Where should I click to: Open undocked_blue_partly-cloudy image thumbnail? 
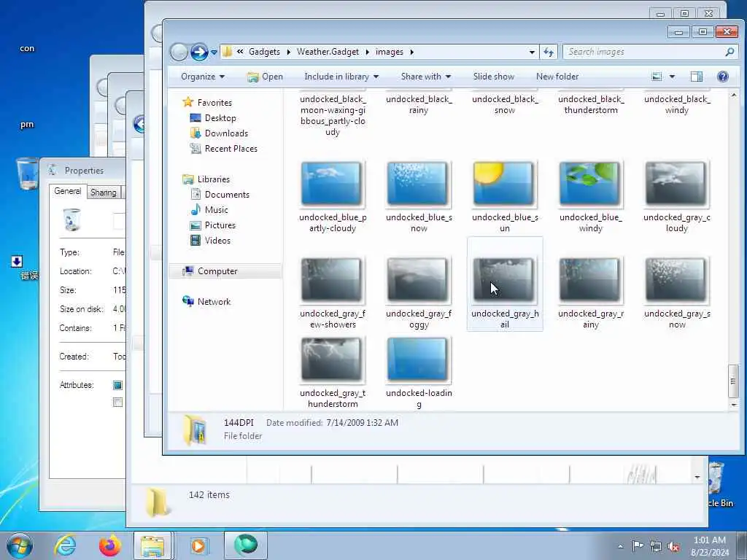[332, 184]
